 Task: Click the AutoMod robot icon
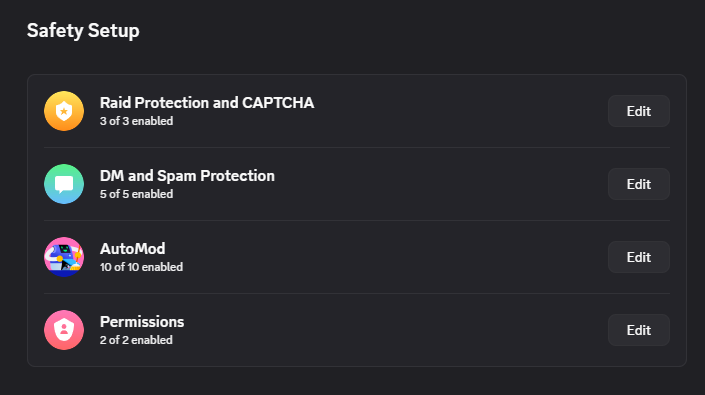coord(64,257)
